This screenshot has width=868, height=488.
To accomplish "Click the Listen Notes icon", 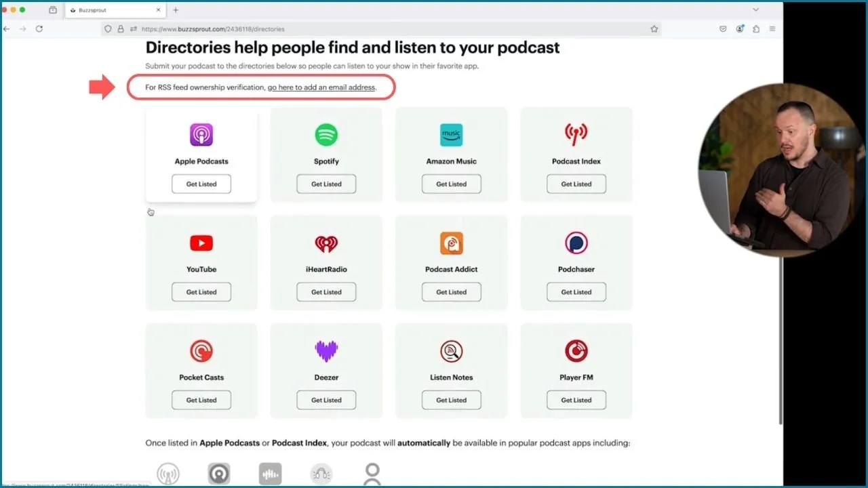I will click(x=451, y=351).
